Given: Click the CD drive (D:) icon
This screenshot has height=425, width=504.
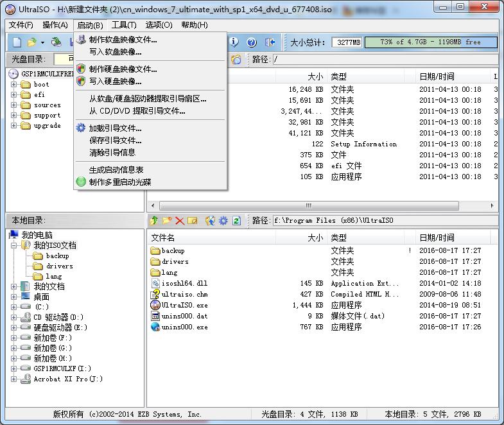Looking at the screenshot, I should click(x=26, y=317).
